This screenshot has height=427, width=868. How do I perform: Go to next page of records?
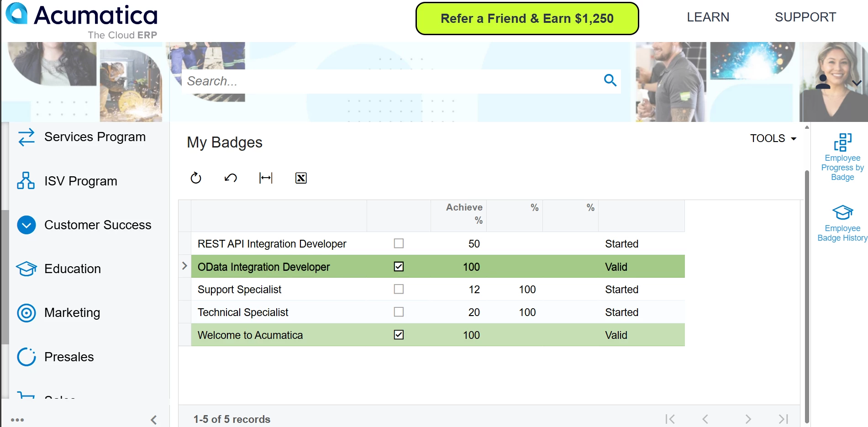[748, 419]
